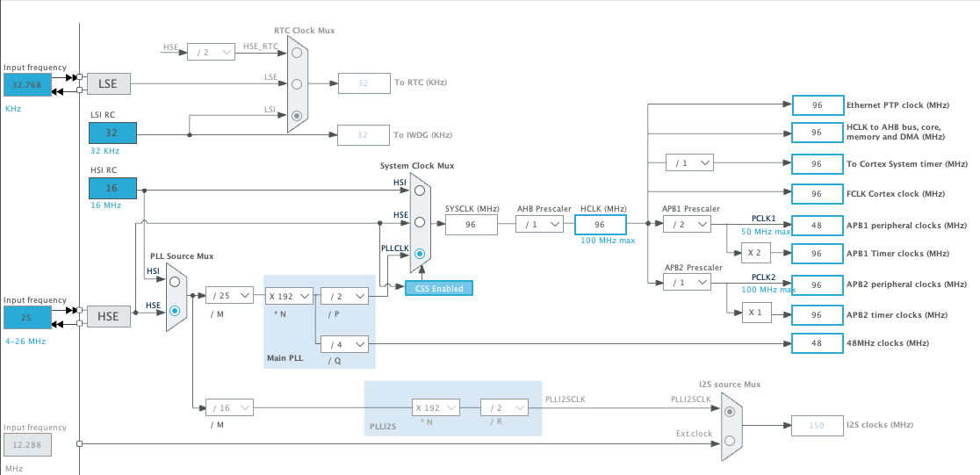Click the APB1 peripheral clocks 48 field
This screenshot has width=980, height=475.
pyautogui.click(x=817, y=225)
